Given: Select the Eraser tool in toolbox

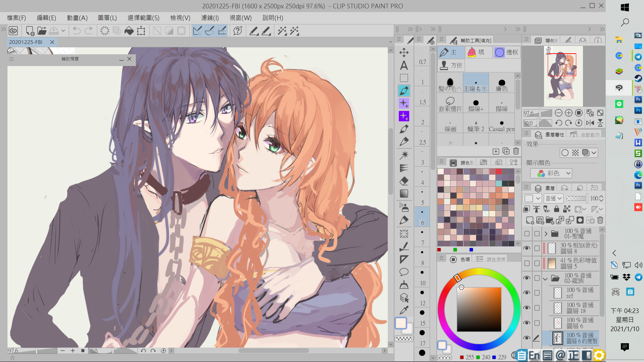Looking at the screenshot, I should tap(404, 181).
